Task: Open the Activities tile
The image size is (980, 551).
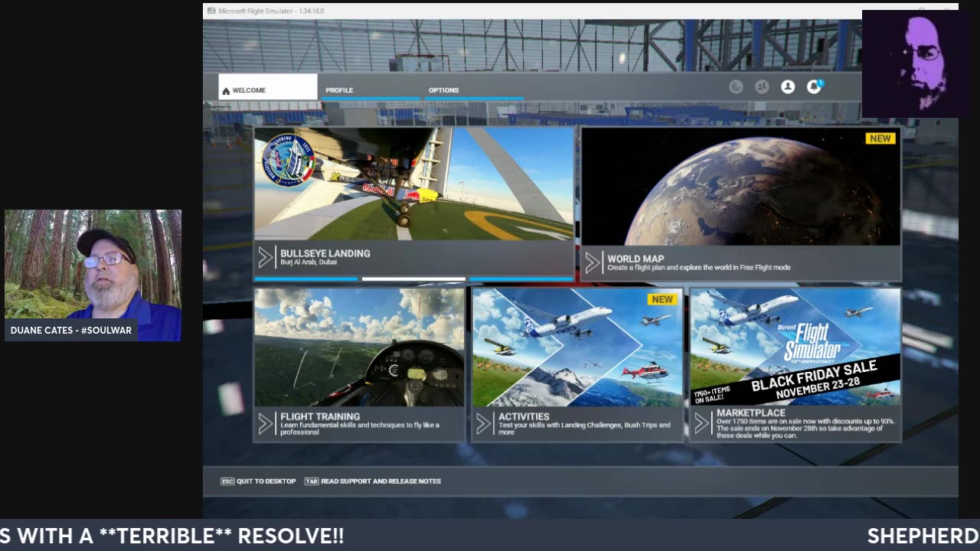Action: [x=577, y=364]
